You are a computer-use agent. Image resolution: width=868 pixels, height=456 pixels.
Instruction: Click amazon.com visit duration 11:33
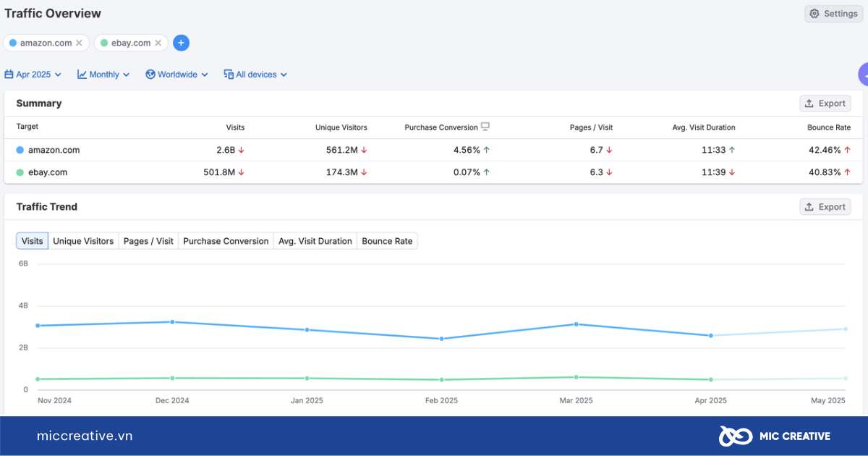point(715,151)
